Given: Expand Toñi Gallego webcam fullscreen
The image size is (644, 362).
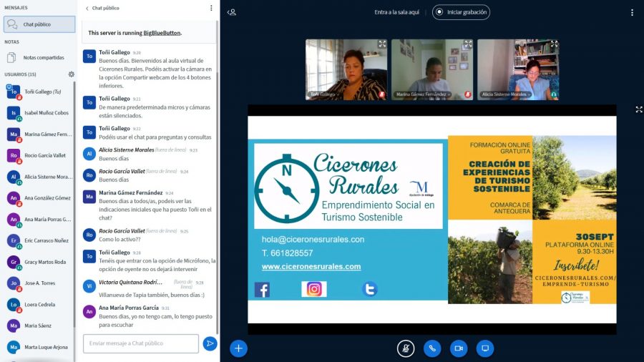Looking at the screenshot, I should (x=382, y=44).
